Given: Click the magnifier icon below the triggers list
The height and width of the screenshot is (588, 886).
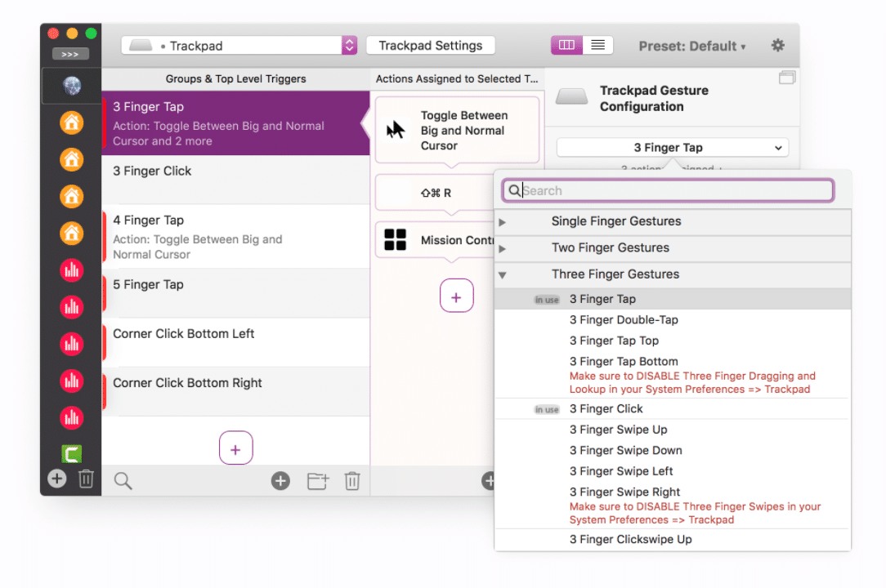Looking at the screenshot, I should click(123, 481).
